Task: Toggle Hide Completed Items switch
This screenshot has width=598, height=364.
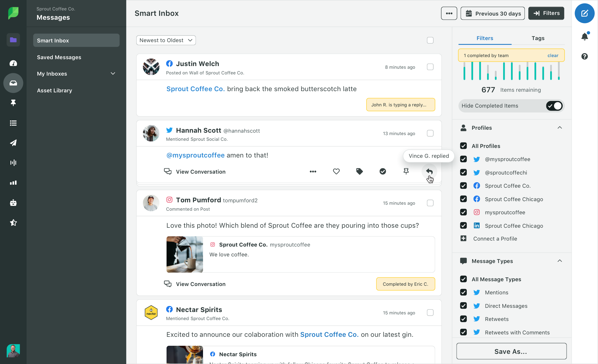Action: [x=554, y=105]
